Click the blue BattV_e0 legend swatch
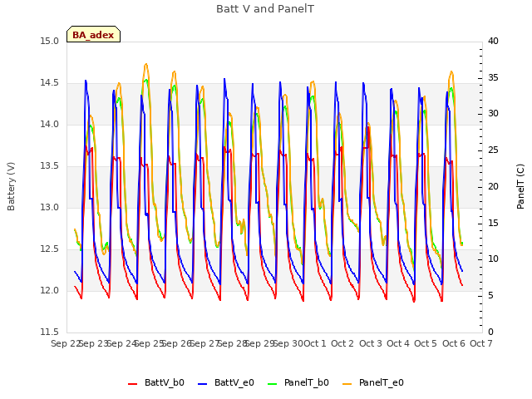The image size is (532, 399). 203,384
